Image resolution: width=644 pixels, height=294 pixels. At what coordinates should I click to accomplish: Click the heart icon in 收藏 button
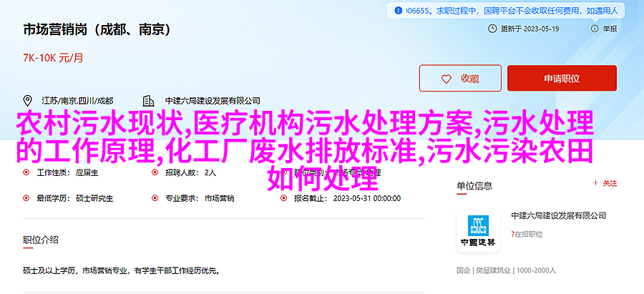[446, 79]
